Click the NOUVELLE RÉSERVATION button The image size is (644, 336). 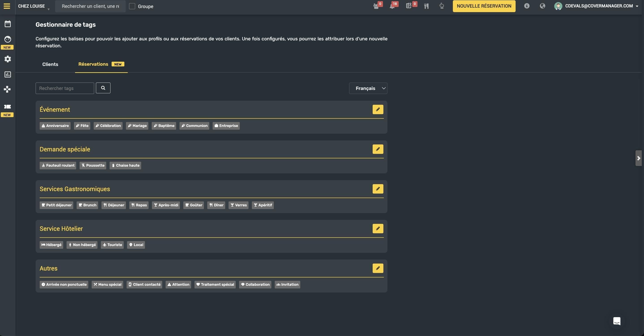point(484,6)
